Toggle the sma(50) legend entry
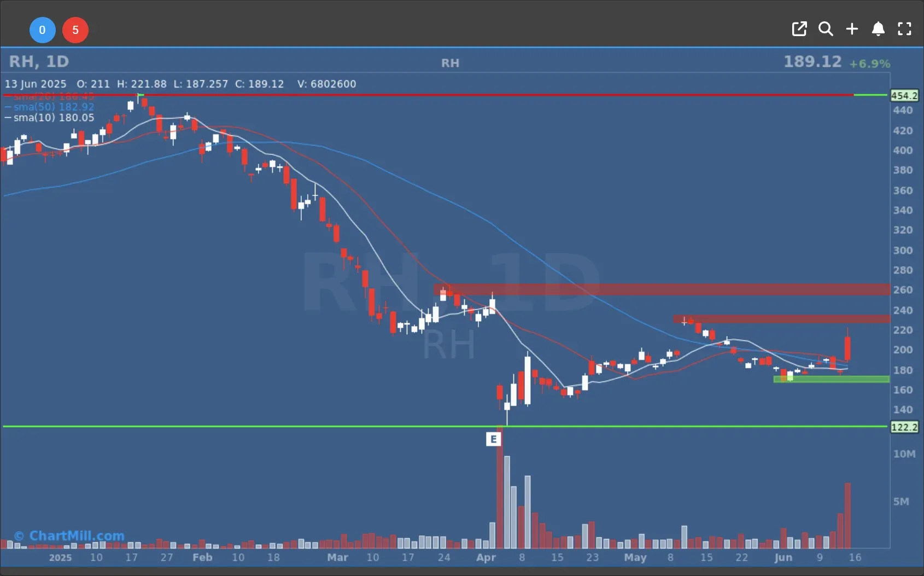The height and width of the screenshot is (576, 924). pos(53,107)
